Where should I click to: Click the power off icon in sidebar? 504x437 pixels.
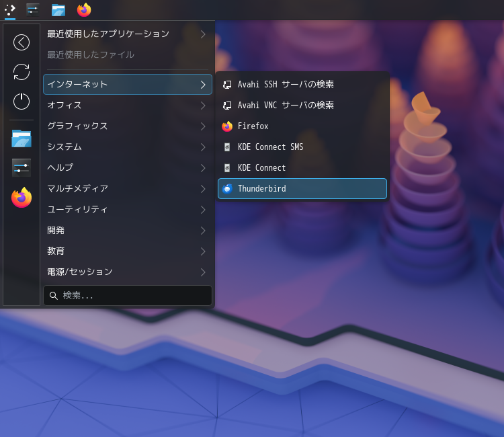click(x=22, y=102)
